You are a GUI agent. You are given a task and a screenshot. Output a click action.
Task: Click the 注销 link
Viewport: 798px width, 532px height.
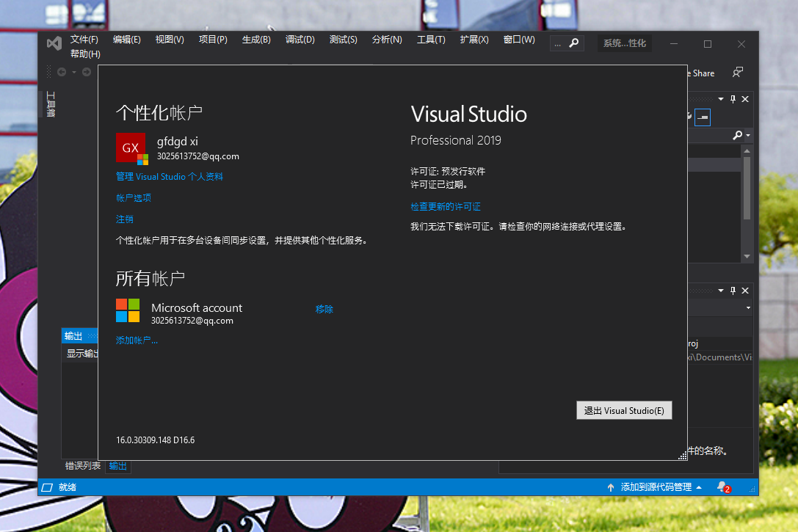pyautogui.click(x=124, y=219)
